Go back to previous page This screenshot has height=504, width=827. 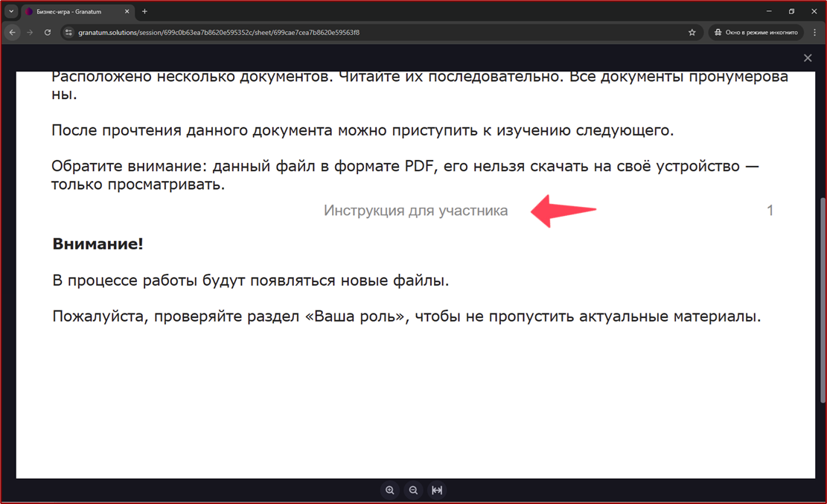tap(12, 33)
